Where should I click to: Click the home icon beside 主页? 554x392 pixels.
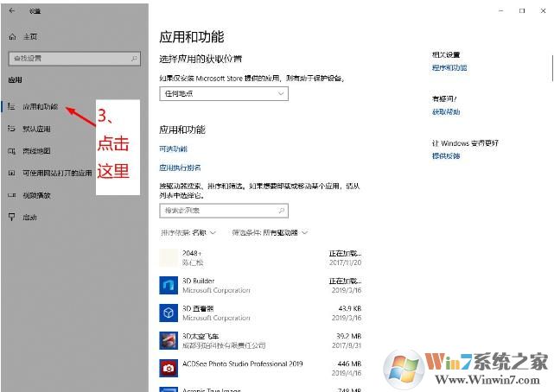(12, 36)
